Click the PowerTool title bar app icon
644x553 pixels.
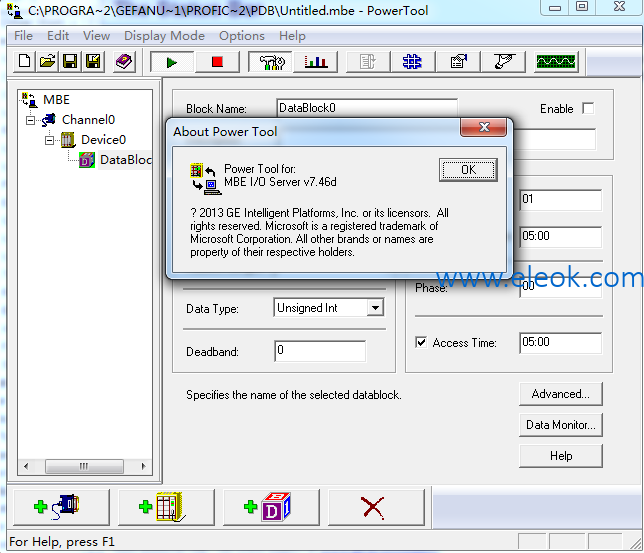coord(15,11)
